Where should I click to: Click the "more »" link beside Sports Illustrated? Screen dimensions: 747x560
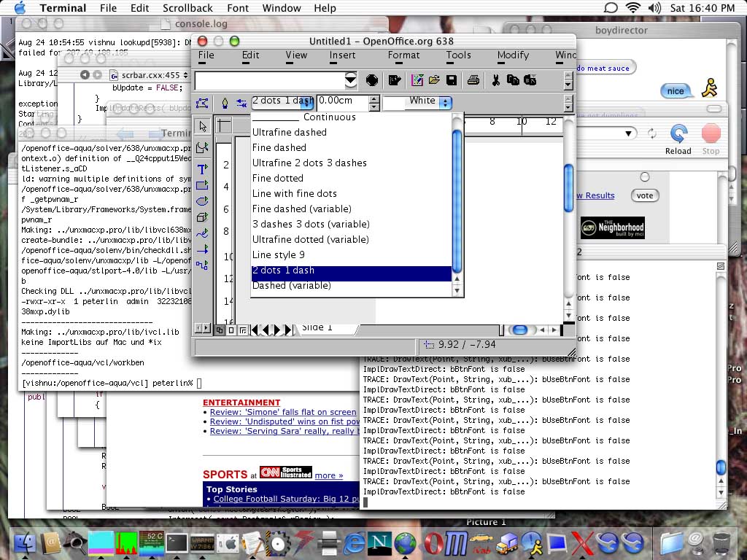pyautogui.click(x=329, y=475)
